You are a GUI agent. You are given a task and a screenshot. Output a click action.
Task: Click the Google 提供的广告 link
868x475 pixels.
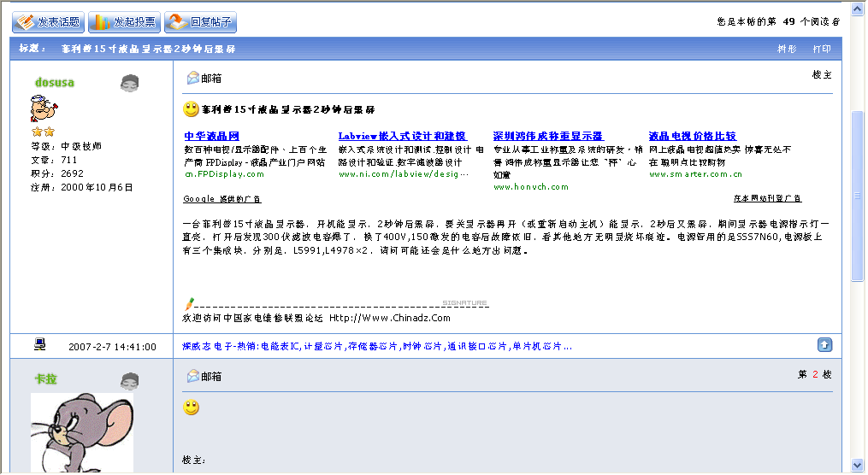pyautogui.click(x=221, y=199)
